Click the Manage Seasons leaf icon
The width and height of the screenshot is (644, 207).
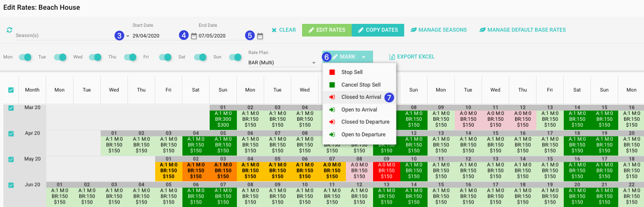(x=413, y=30)
